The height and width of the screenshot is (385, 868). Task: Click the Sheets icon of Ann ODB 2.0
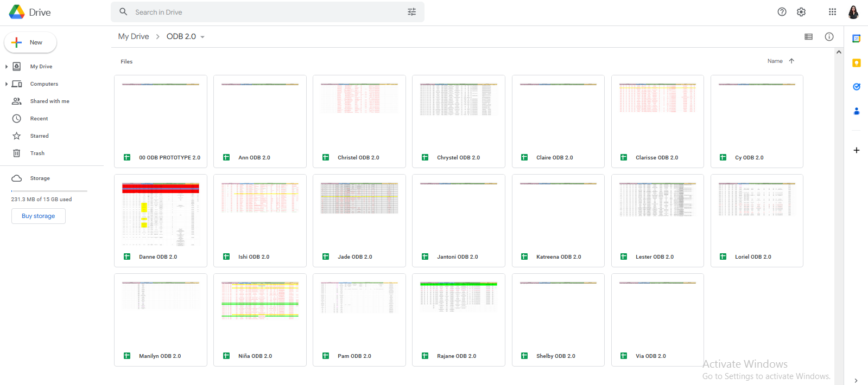coord(226,158)
